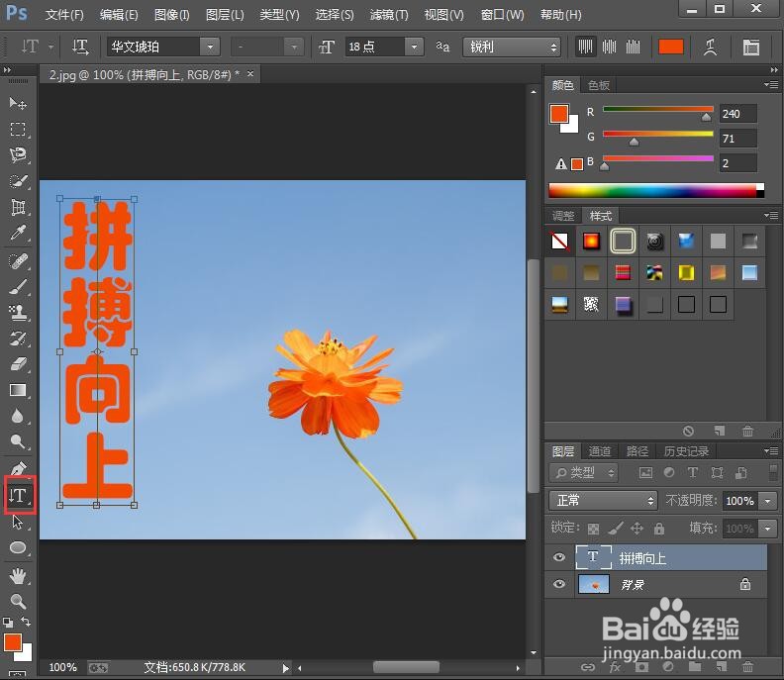This screenshot has width=784, height=680.
Task: Select the Pen tool
Action: [x=18, y=469]
